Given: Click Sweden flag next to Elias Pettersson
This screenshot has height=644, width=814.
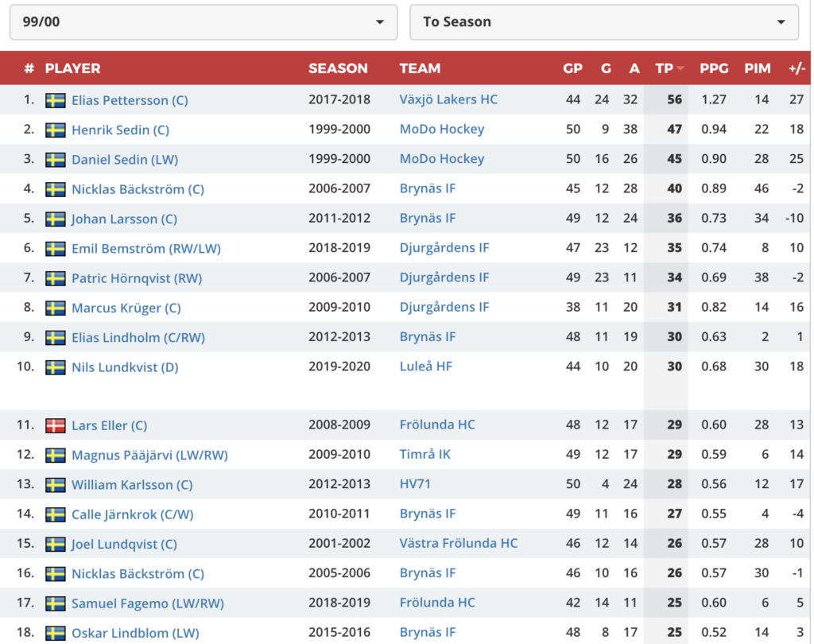Looking at the screenshot, I should coord(55,100).
